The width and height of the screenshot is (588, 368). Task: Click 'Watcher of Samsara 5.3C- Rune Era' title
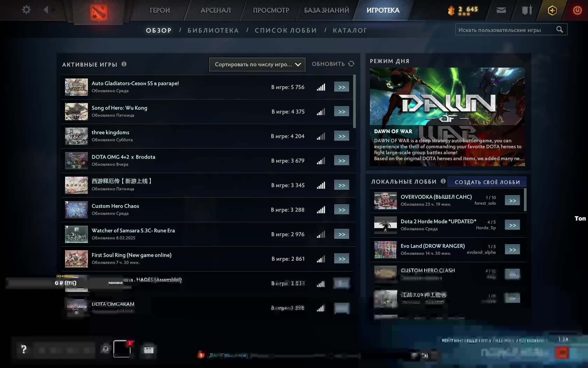(x=133, y=231)
